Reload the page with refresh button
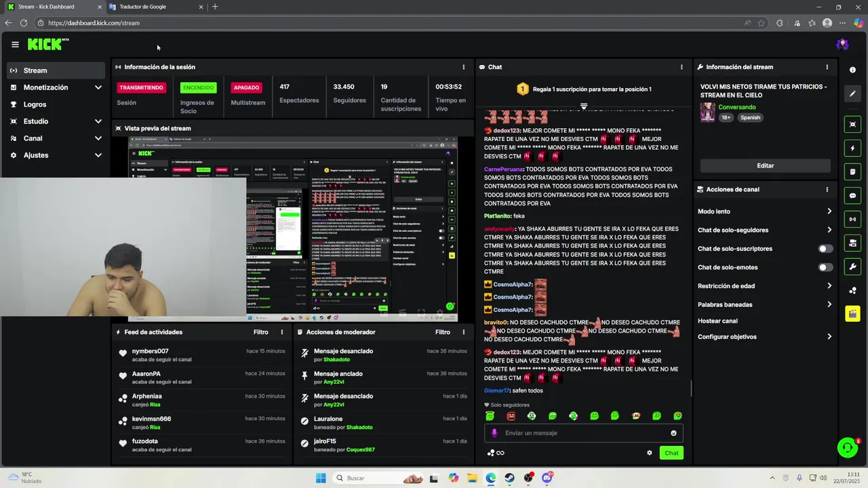Image resolution: width=868 pixels, height=488 pixels. pyautogui.click(x=24, y=23)
